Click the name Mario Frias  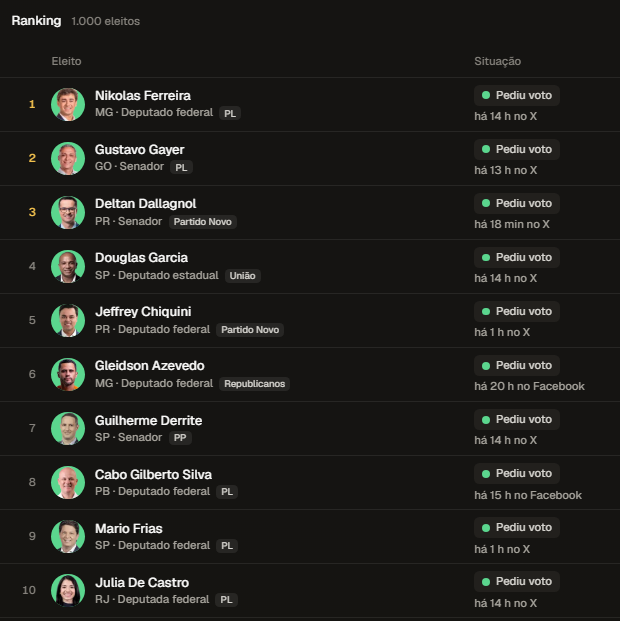129,528
